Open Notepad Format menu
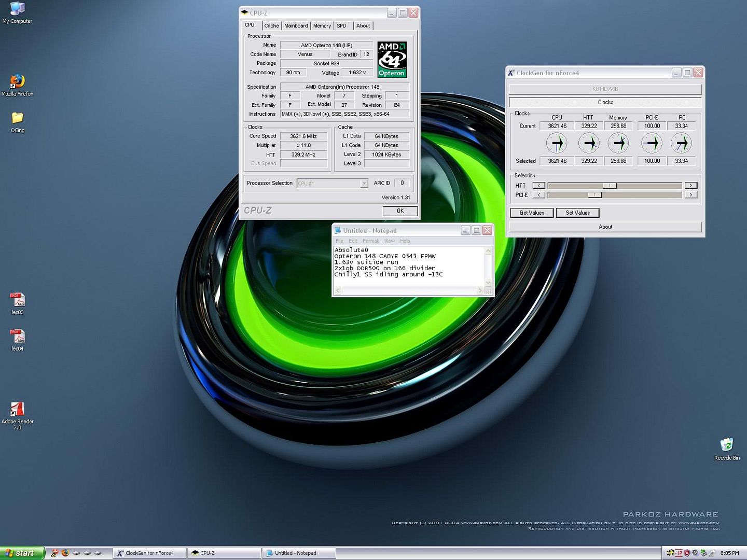Screen dimensions: 747x560 coord(370,241)
